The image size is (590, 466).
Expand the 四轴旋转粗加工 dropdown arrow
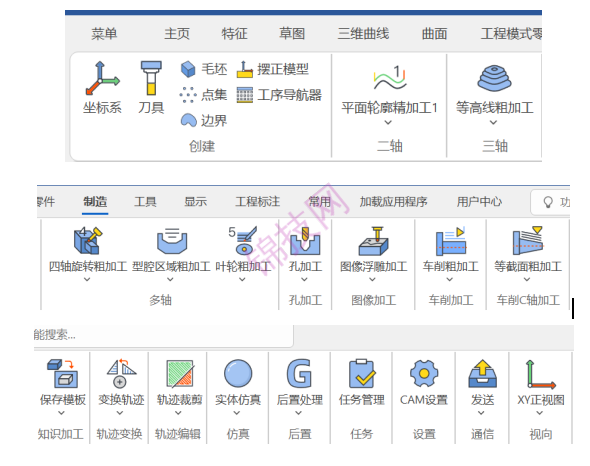[87, 279]
